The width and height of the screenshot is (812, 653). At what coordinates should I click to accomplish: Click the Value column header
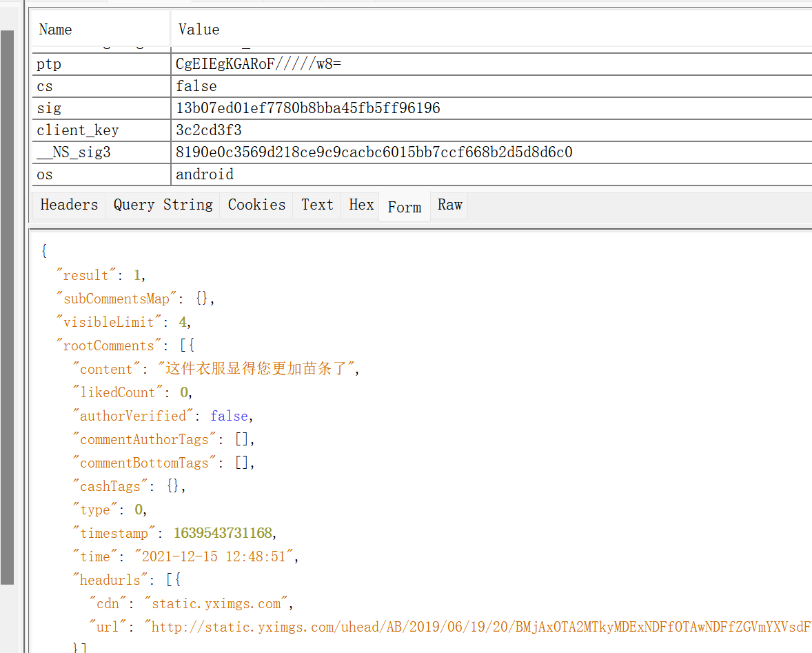click(x=199, y=30)
